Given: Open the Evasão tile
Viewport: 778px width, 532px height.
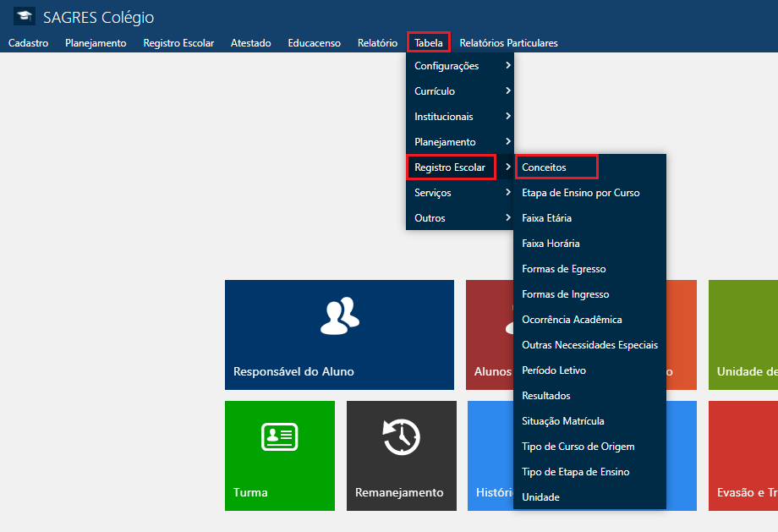Looking at the screenshot, I should coord(742,457).
